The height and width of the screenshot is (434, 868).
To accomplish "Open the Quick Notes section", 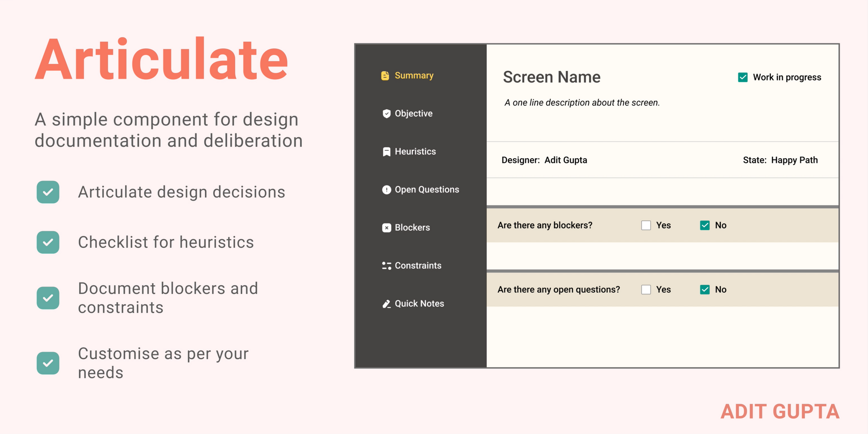I will click(413, 304).
